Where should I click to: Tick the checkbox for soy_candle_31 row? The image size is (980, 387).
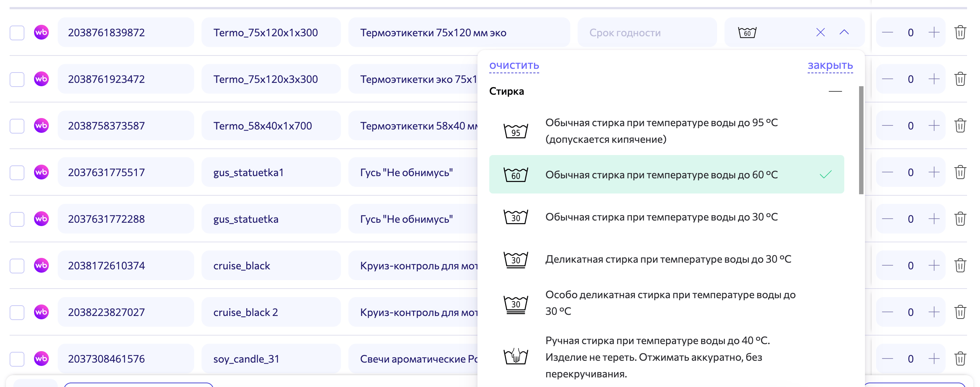coord(17,359)
